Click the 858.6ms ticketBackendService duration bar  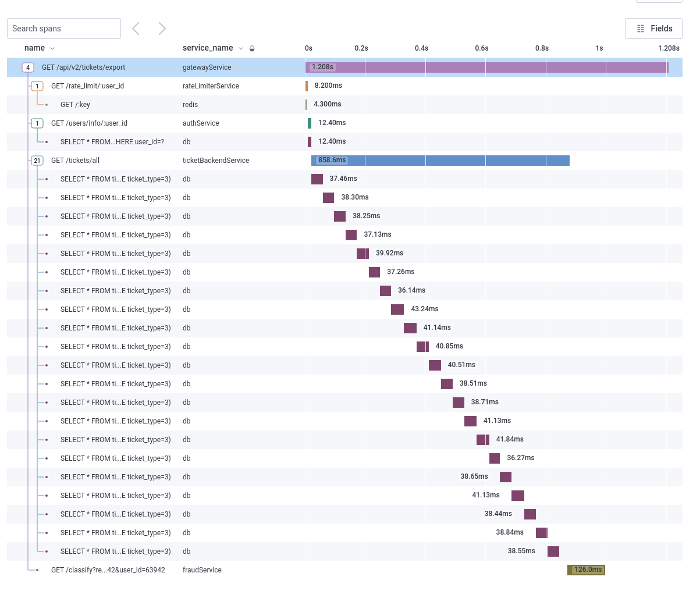440,161
